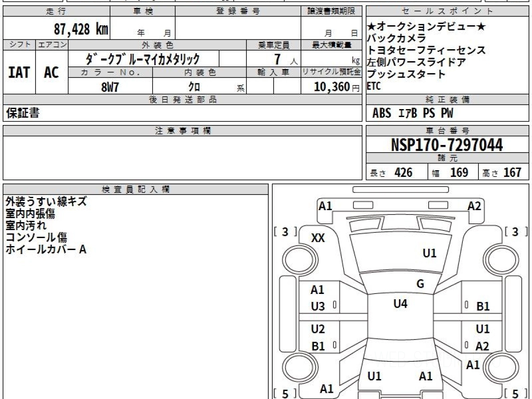Click chassis number NSP170-7297044
Screen dimensions: 532x399
(x=447, y=145)
